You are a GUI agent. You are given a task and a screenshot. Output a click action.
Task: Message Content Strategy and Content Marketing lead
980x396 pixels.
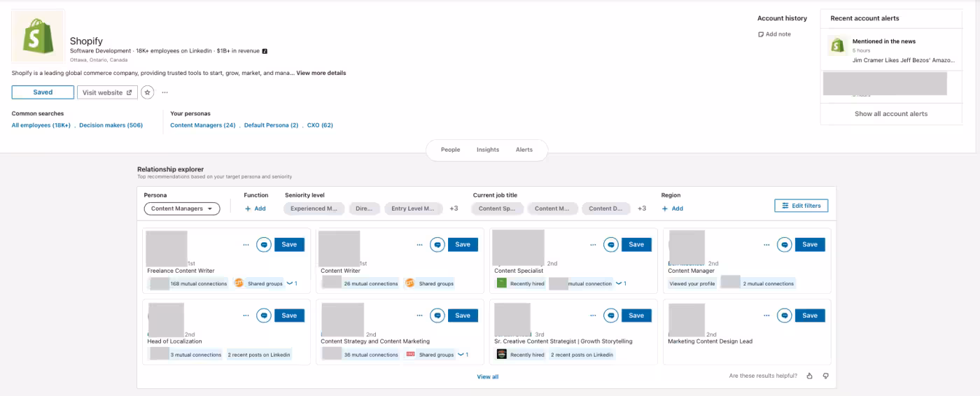tap(437, 316)
